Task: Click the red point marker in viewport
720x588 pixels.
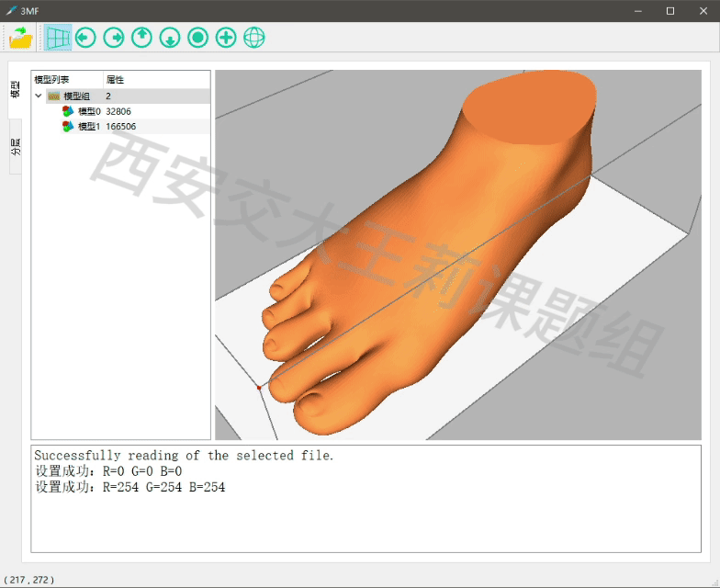Action: tap(259, 388)
